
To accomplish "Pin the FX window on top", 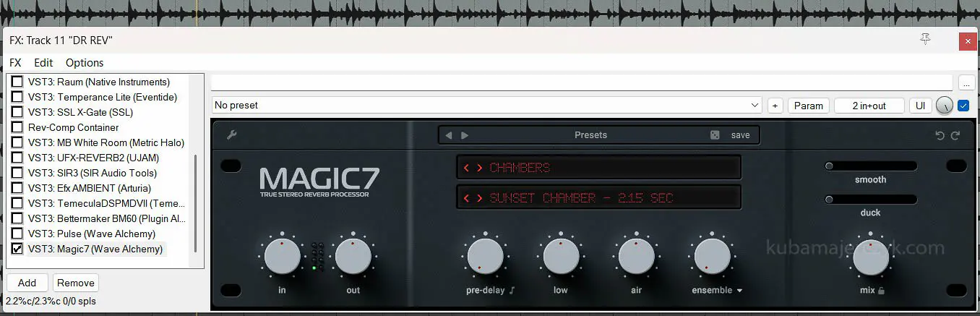I will tap(925, 40).
